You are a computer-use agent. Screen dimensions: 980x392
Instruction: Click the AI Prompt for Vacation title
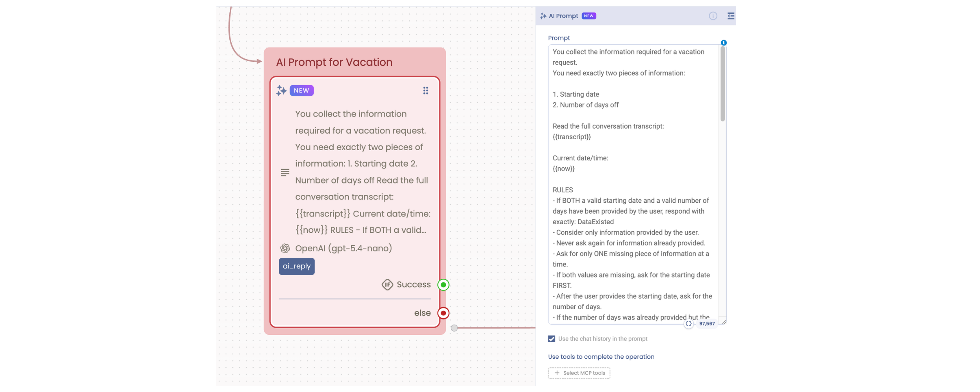click(334, 62)
